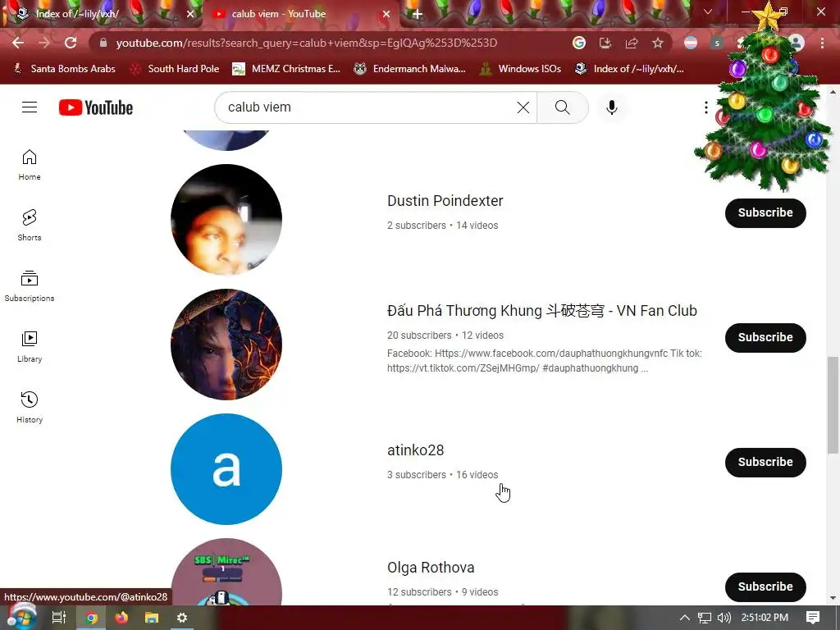Switch to the 'Index of /~lily/vxh/' tab
Image resolution: width=840 pixels, height=630 pixels.
102,14
